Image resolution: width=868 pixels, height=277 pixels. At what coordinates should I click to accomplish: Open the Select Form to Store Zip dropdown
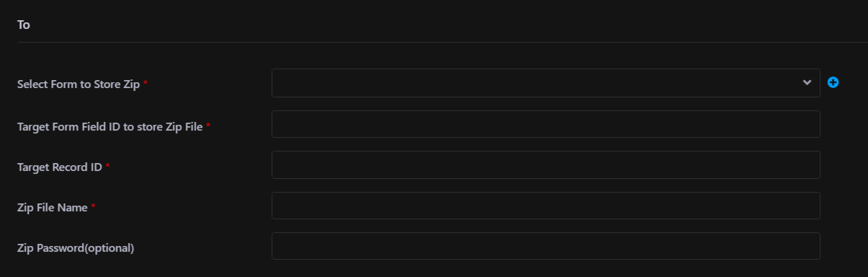[545, 83]
